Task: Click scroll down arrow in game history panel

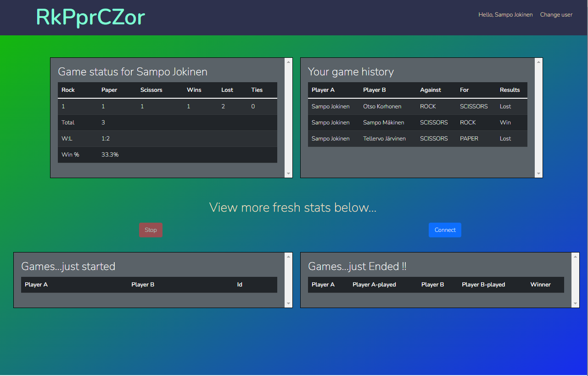Action: (538, 174)
